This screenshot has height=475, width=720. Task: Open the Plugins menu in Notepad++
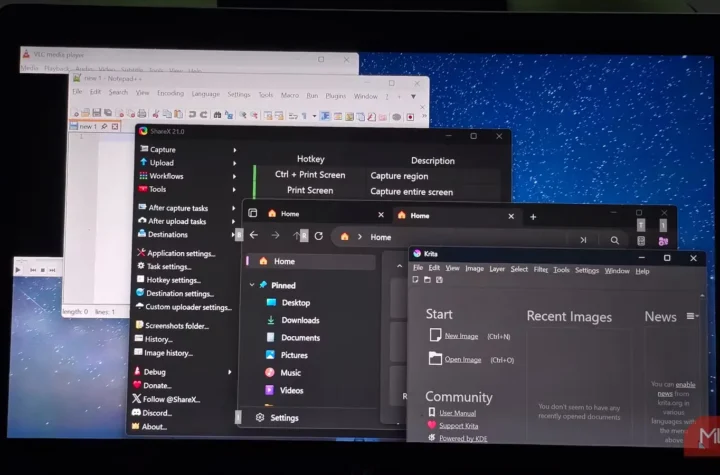click(336, 96)
